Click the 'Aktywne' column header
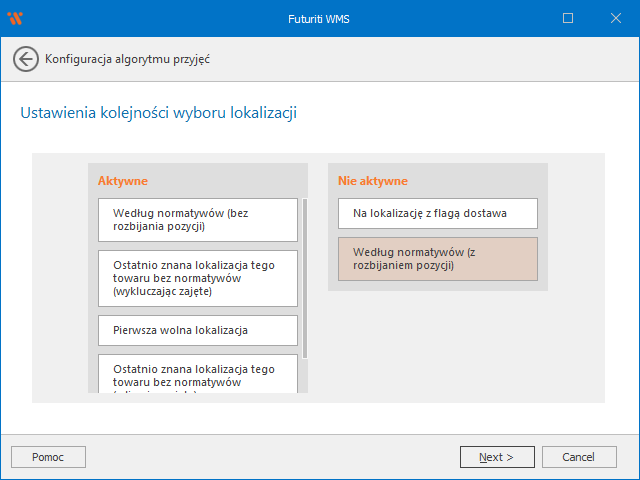 coord(123,181)
